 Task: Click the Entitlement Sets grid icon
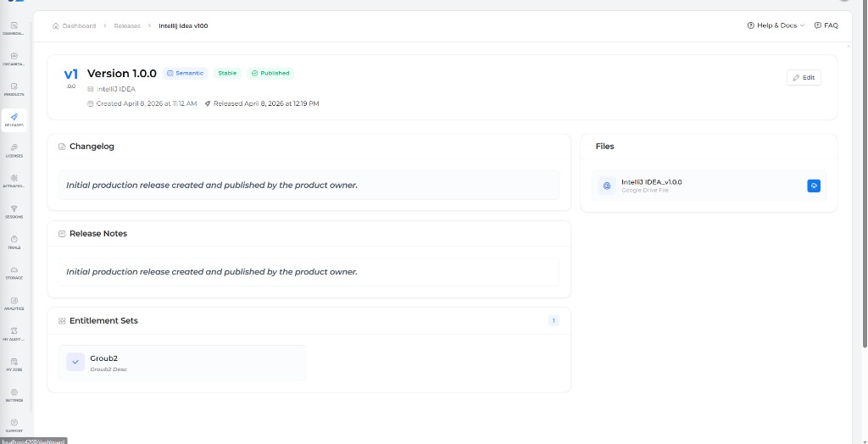coord(62,321)
